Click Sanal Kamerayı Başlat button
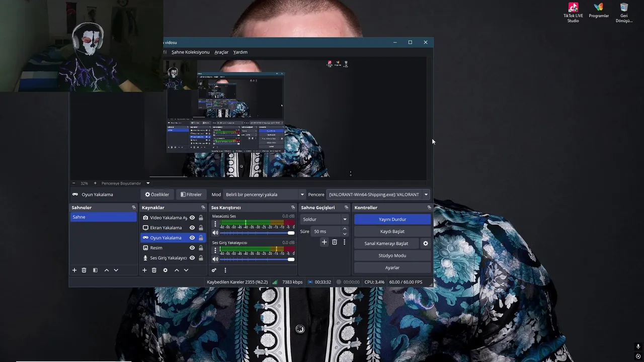The height and width of the screenshot is (362, 644). point(386,243)
